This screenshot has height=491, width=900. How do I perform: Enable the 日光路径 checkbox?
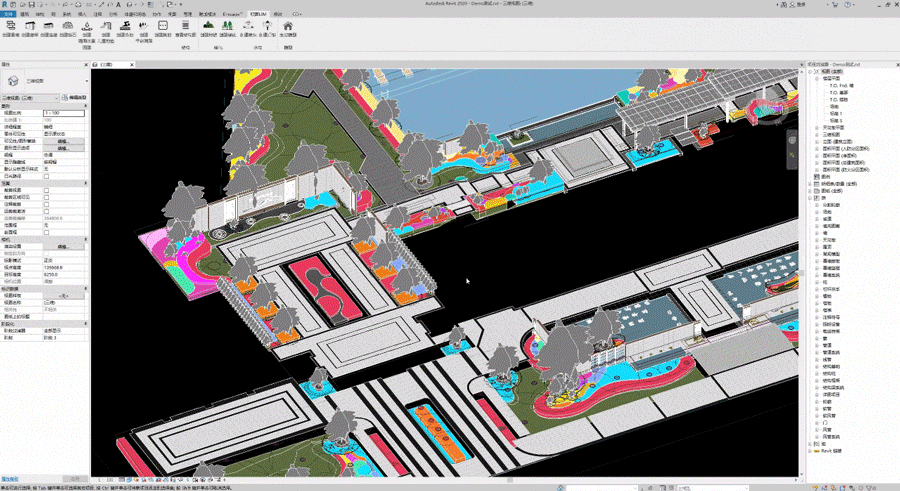(x=46, y=177)
